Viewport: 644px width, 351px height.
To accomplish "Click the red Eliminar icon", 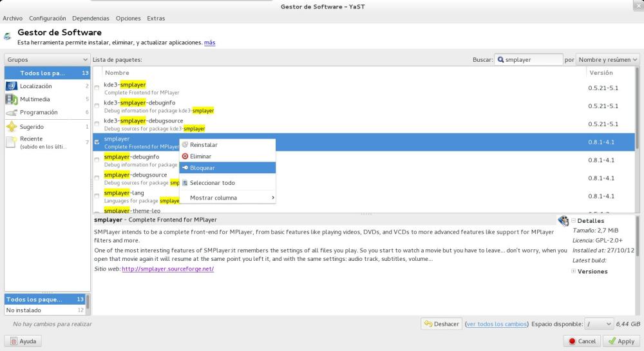I will coord(185,156).
